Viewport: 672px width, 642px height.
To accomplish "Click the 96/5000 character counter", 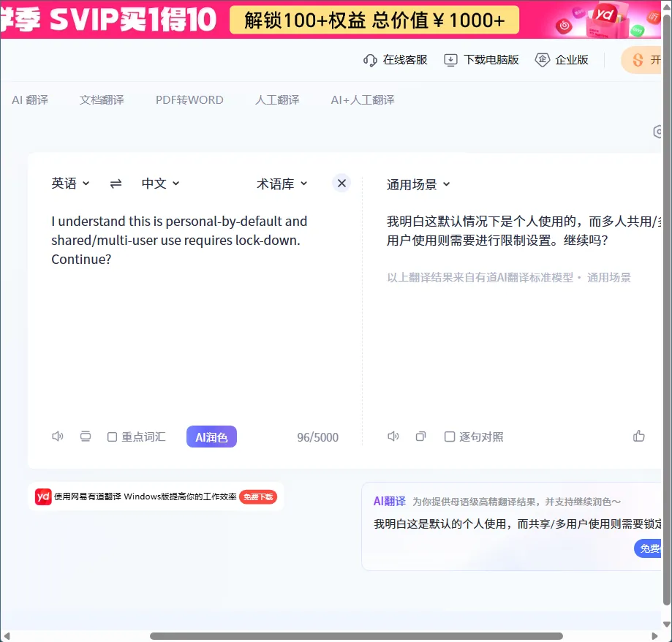I will coord(317,437).
